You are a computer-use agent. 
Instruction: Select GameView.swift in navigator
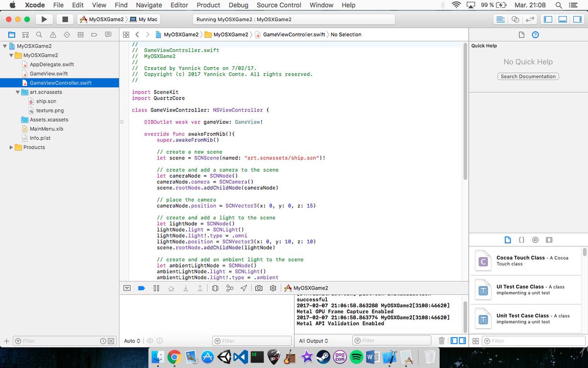tap(49, 74)
